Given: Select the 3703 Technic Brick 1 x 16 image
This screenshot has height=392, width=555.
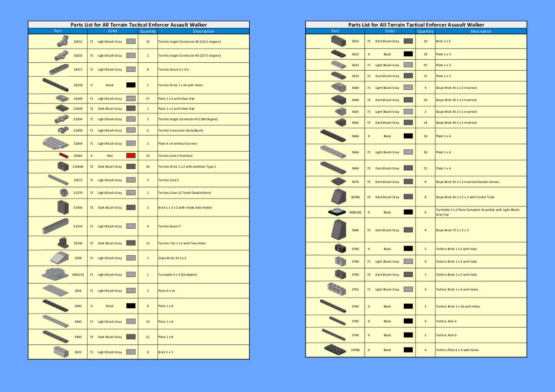Looking at the screenshot, I should point(333,306).
